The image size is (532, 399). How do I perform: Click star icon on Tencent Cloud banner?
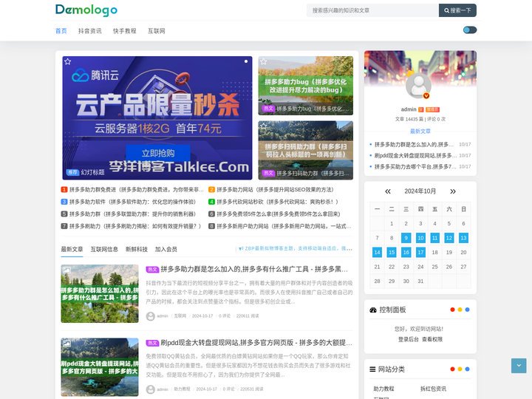[67, 61]
